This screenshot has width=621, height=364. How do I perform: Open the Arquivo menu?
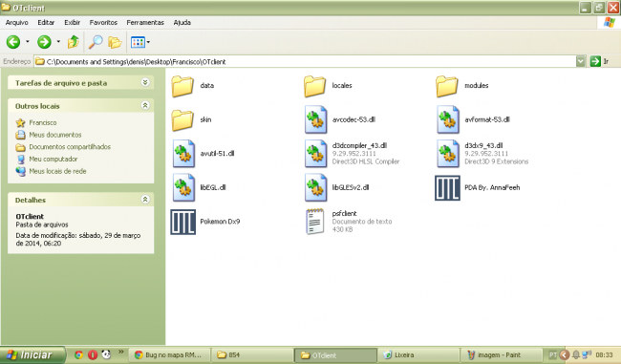[x=16, y=23]
